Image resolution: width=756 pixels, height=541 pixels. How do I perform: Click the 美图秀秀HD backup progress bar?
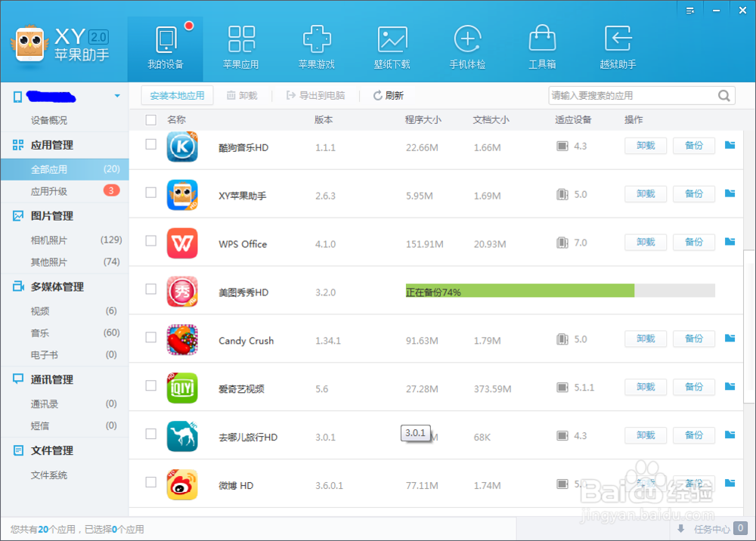(560, 290)
